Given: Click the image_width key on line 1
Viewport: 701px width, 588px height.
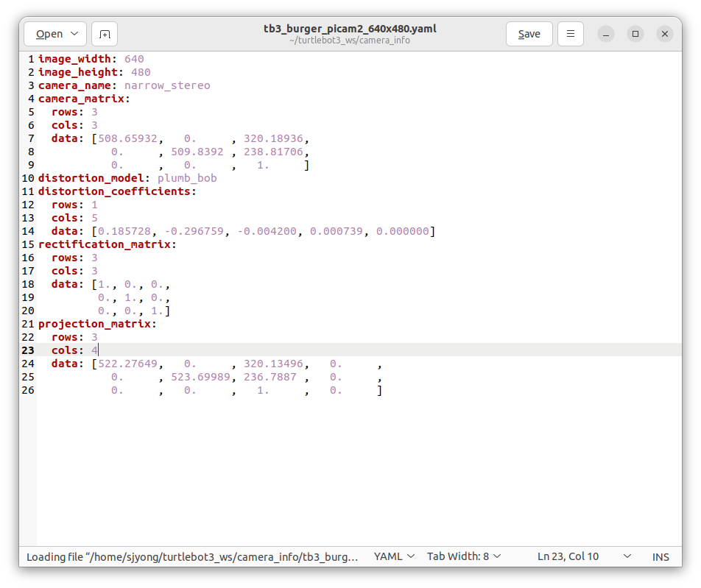Looking at the screenshot, I should tap(74, 59).
